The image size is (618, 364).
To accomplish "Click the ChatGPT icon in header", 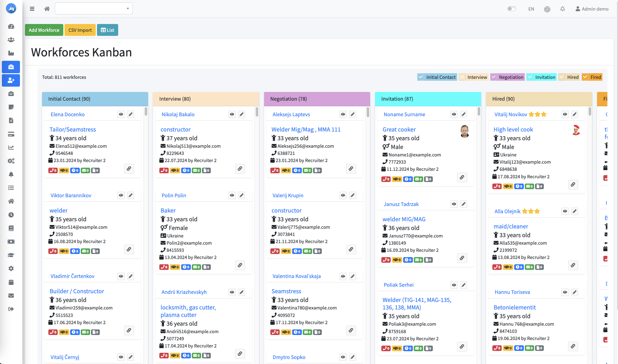I will [x=547, y=9].
